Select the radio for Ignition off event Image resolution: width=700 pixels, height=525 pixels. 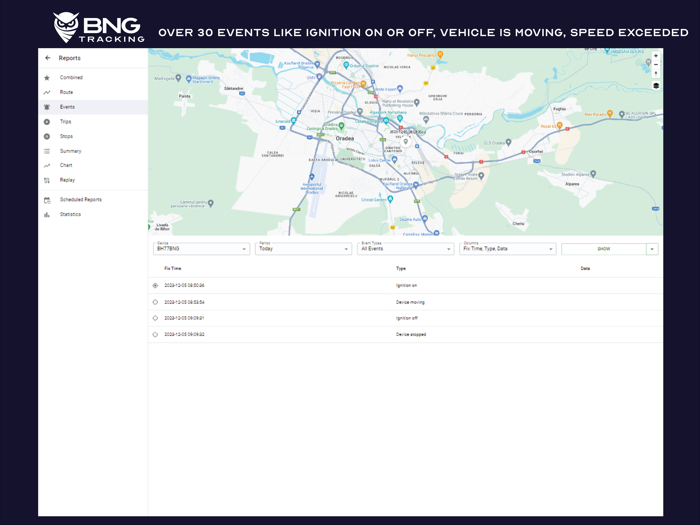[x=155, y=318]
